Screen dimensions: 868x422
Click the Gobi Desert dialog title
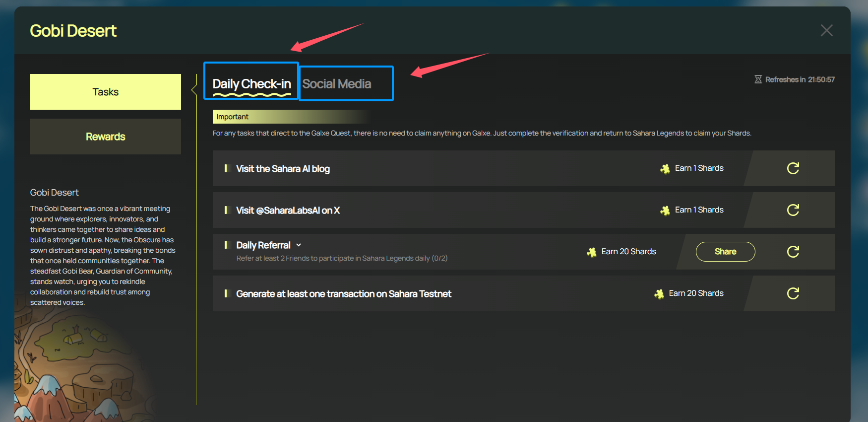[x=73, y=31]
